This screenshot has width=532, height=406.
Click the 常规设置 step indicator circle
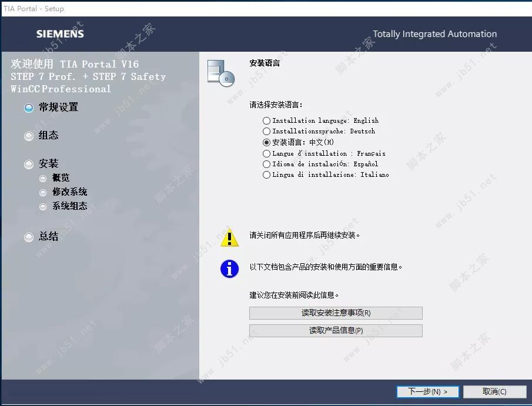[28, 108]
